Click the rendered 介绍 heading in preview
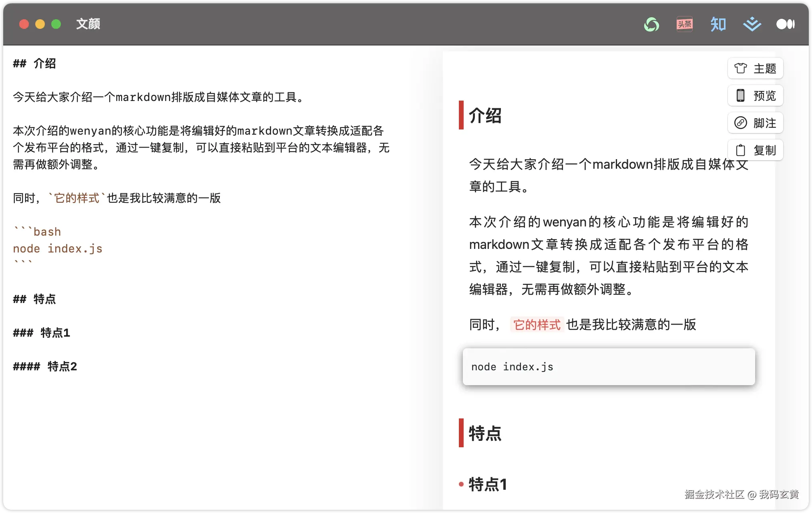Image resolution: width=812 pixels, height=513 pixels. (485, 116)
